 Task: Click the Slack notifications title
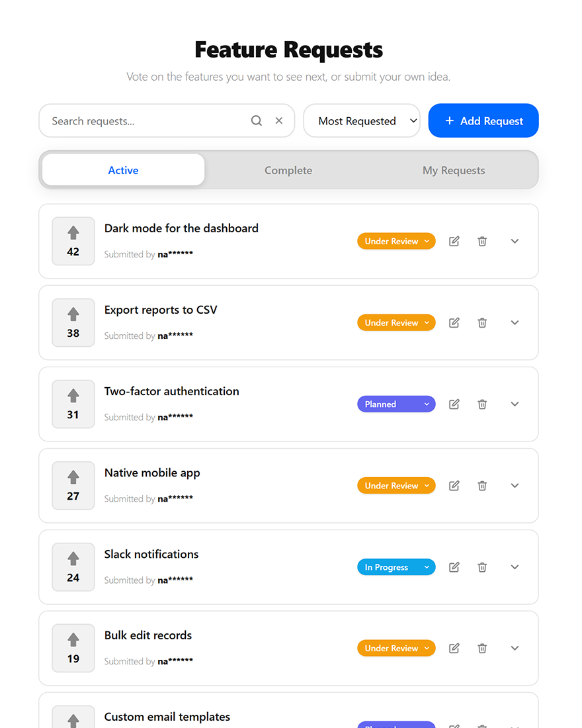(151, 554)
